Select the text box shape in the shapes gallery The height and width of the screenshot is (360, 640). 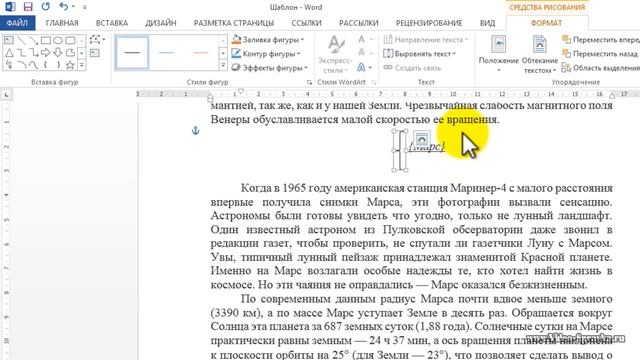click(9, 40)
